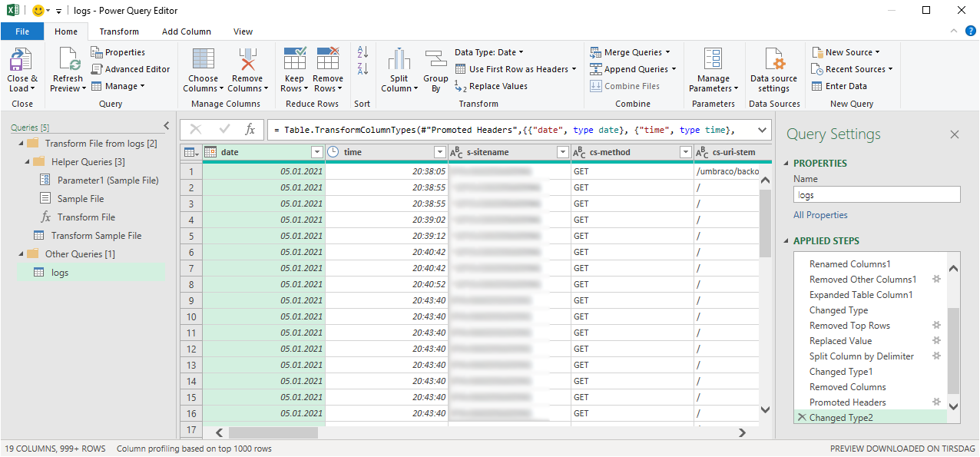Open settings gear for Removed Top Rows

937,326
